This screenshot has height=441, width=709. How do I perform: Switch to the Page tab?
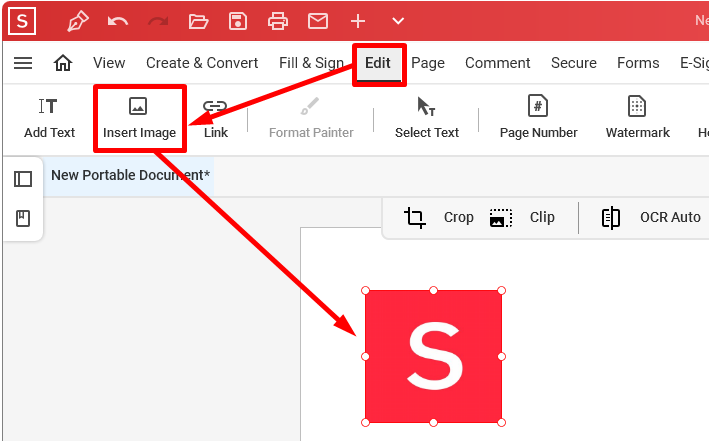pos(428,63)
